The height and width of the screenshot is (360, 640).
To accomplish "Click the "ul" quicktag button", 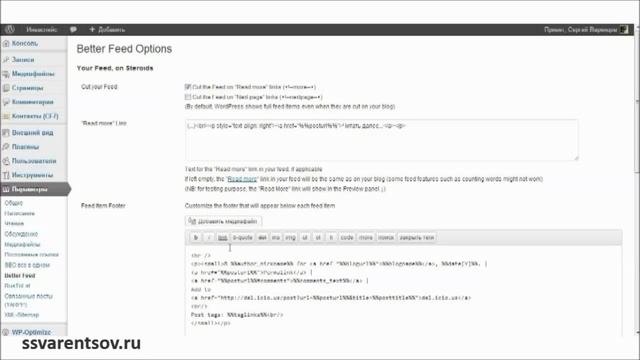I will [x=304, y=238].
